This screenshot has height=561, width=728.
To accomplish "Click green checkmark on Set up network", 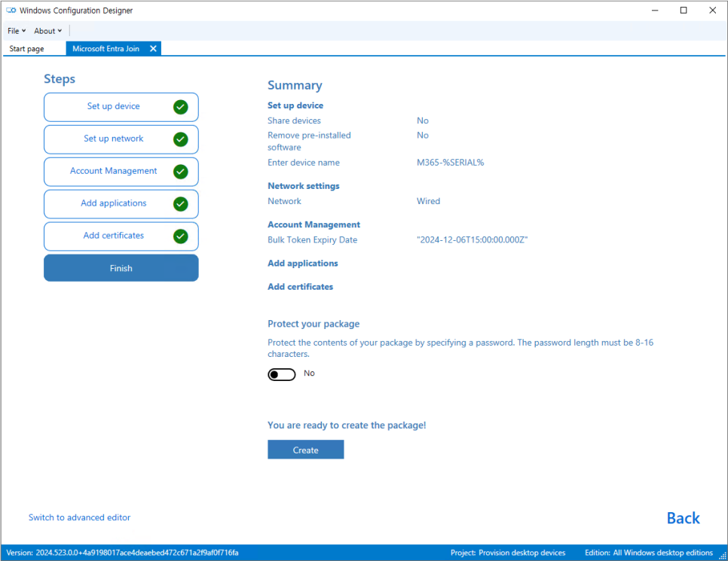I will coord(181,139).
